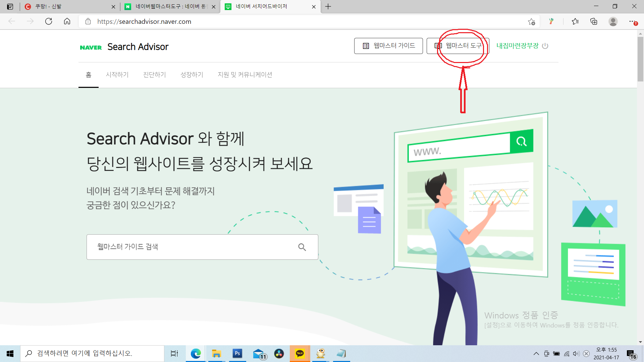Open the 시작하기 menu
The height and width of the screenshot is (362, 644).
pyautogui.click(x=117, y=75)
